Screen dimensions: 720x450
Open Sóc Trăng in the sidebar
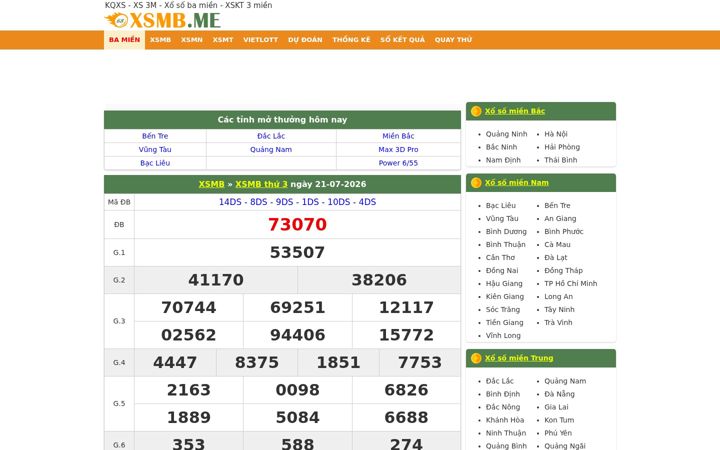503,309
